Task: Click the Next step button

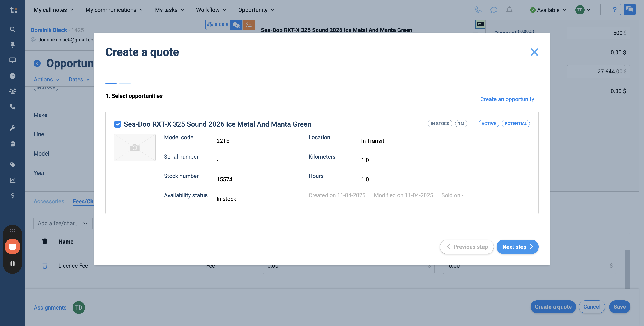Action: click(x=517, y=247)
